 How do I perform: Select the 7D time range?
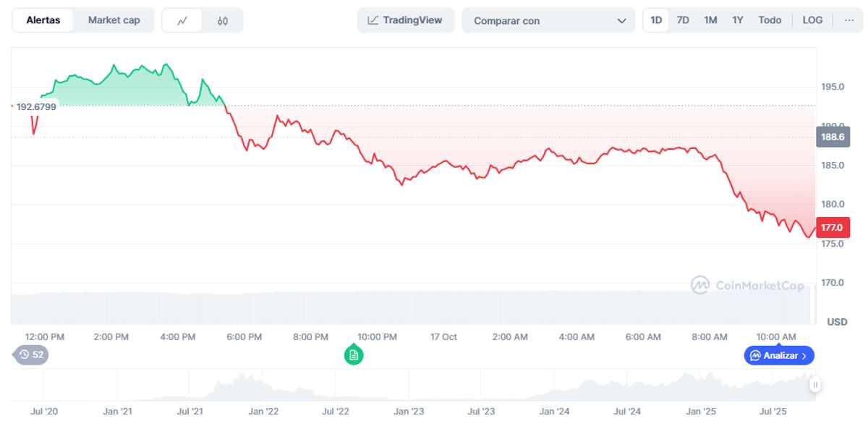[683, 20]
